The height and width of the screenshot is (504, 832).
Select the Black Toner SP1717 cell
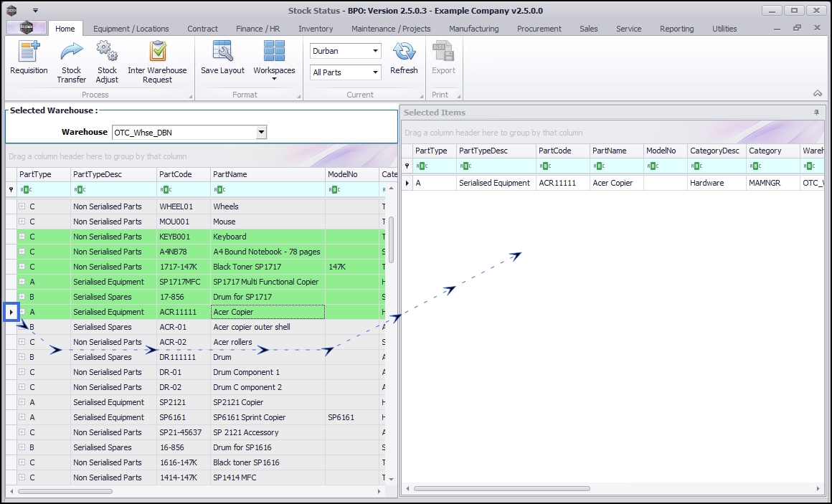pyautogui.click(x=268, y=267)
